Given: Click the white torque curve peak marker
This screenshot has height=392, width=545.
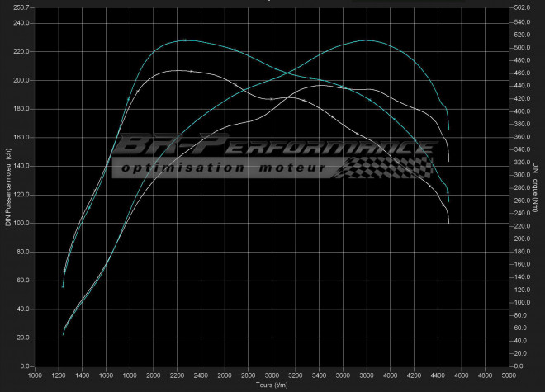Looking at the screenshot, I should (x=191, y=71).
